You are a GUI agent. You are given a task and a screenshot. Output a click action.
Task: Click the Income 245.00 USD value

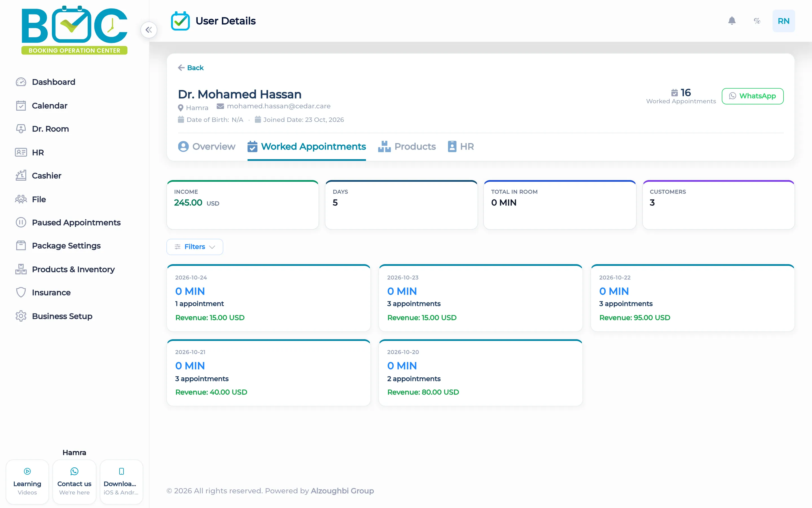point(196,203)
